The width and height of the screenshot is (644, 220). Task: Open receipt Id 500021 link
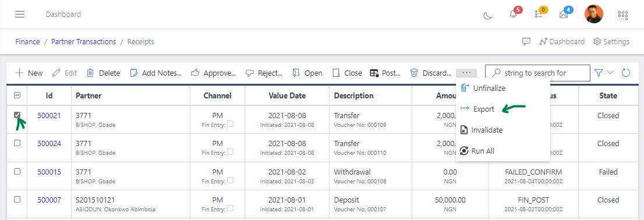pyautogui.click(x=49, y=115)
